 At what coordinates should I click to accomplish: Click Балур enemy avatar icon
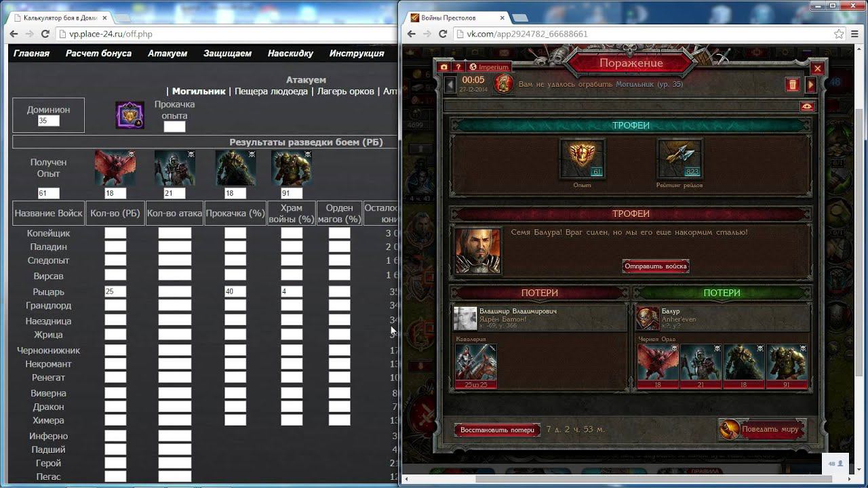[x=648, y=319]
